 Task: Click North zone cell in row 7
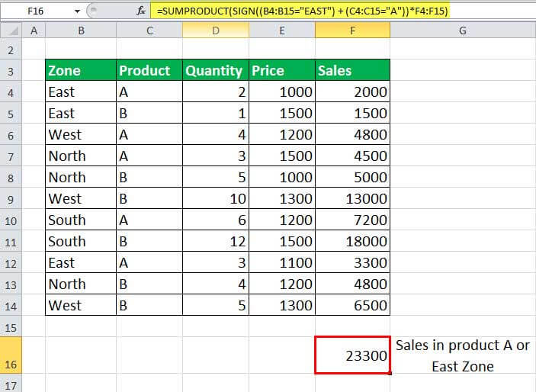[81, 156]
